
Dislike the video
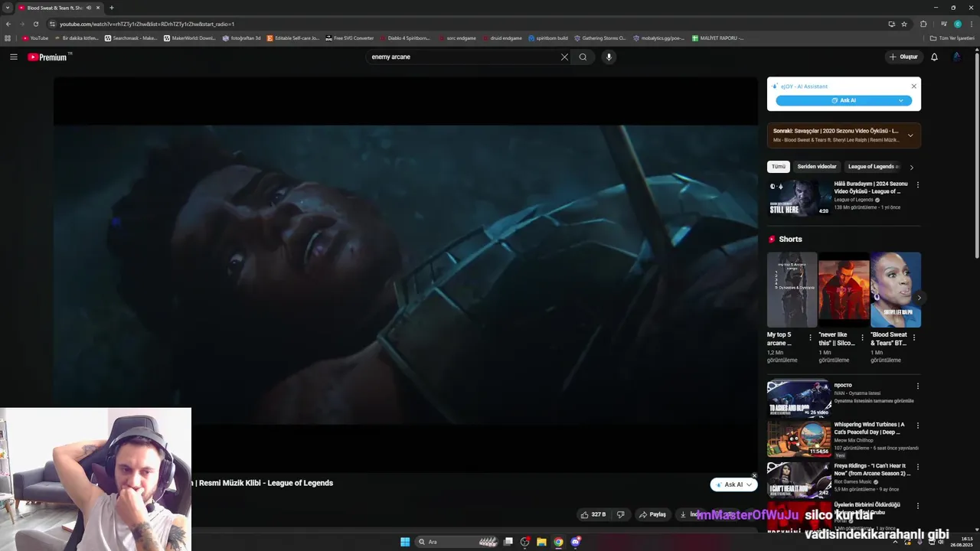pos(621,514)
